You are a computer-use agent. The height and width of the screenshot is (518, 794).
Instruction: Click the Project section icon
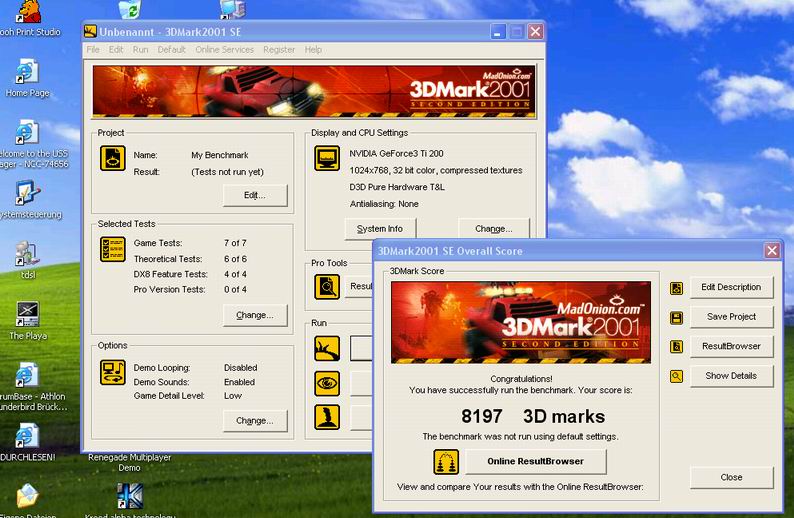click(x=112, y=158)
